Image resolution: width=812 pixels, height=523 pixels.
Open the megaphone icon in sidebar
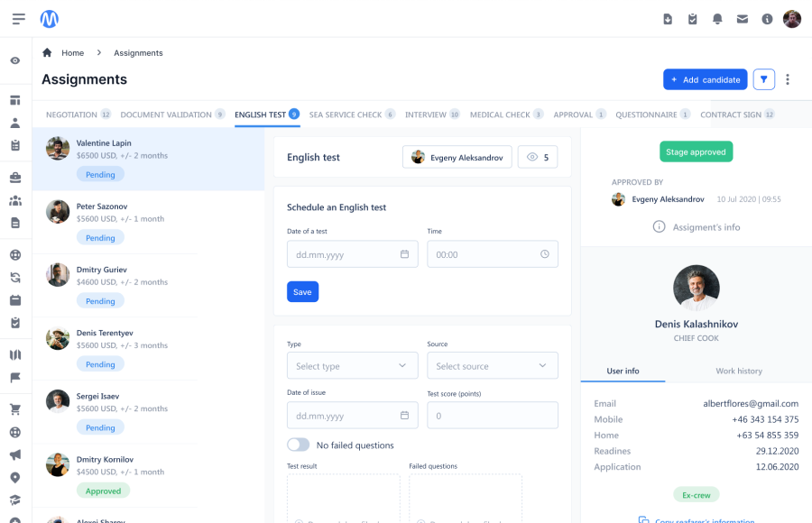coord(15,455)
